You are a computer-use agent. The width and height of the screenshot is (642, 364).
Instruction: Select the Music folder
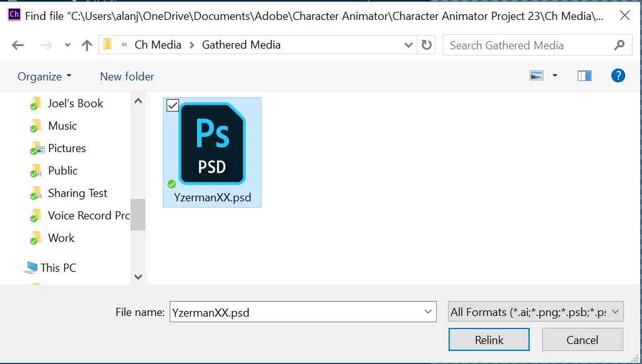point(62,126)
